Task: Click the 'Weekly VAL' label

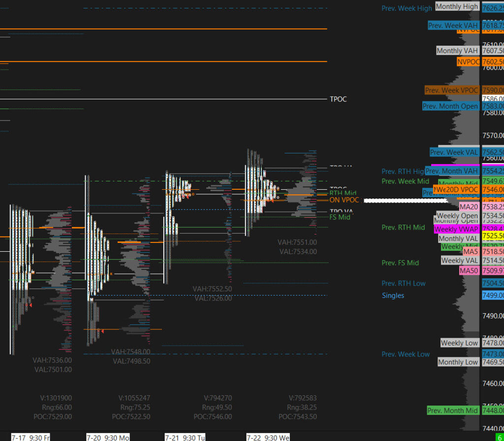Action: coord(460,261)
